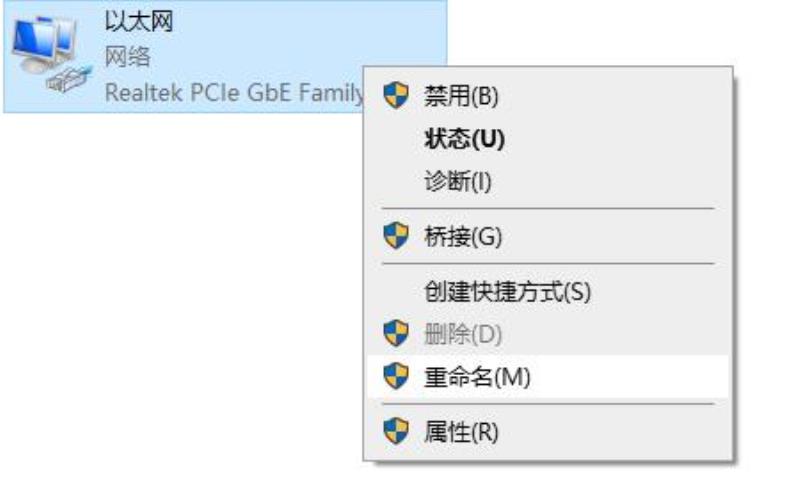Image resolution: width=800 pixels, height=503 pixels.
Task: Click the shield icon beside 禁用(B)
Action: (x=396, y=95)
